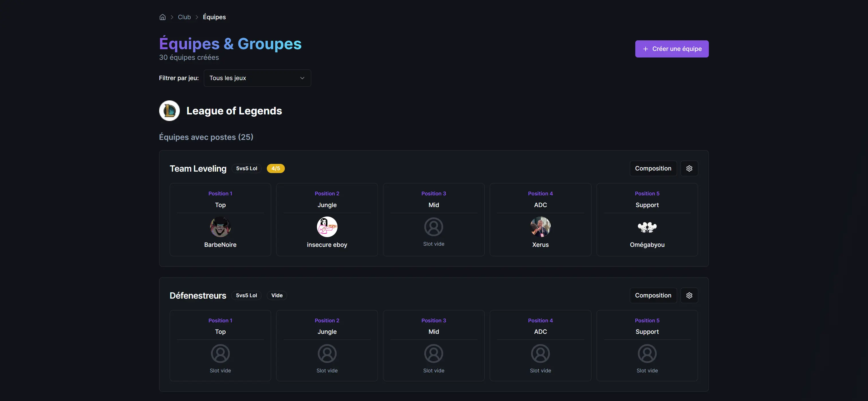Click the Club breadcrumb link

coord(184,17)
